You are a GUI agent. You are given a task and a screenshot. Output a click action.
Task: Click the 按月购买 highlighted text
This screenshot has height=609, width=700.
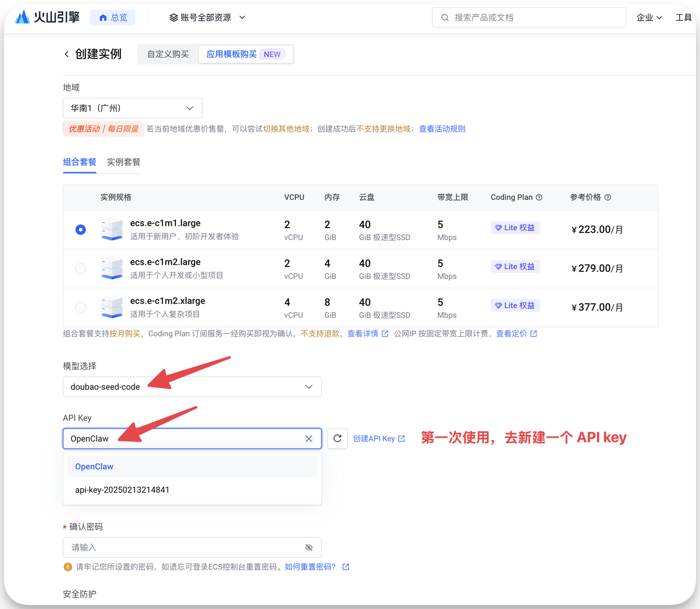[125, 334]
